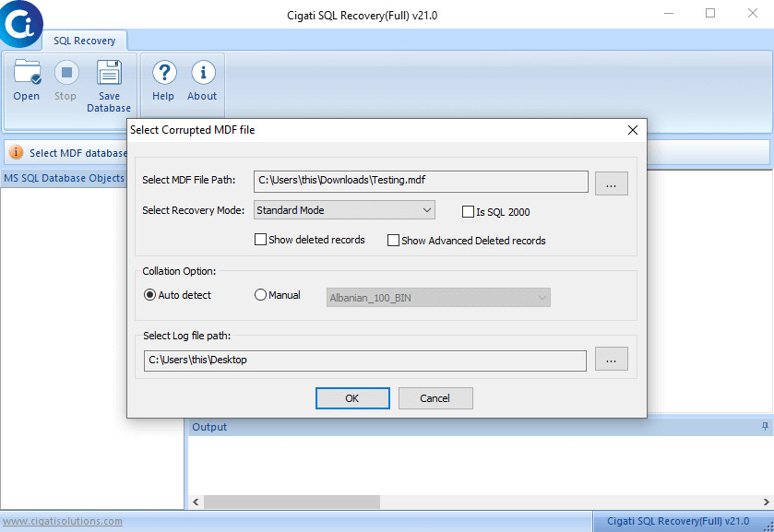Click the Cigati SQL Recovery(Full) v21.0 status bar text
Image resolution: width=774 pixels, height=532 pixels.
[x=678, y=521]
